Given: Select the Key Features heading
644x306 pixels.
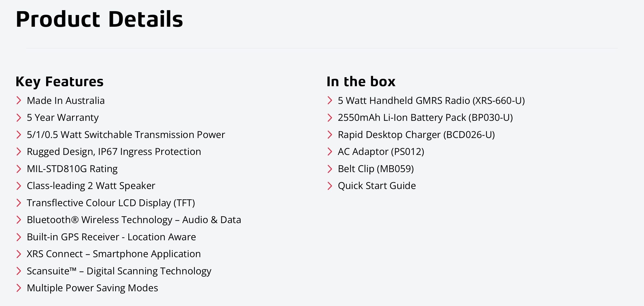Looking at the screenshot, I should pyautogui.click(x=59, y=82).
